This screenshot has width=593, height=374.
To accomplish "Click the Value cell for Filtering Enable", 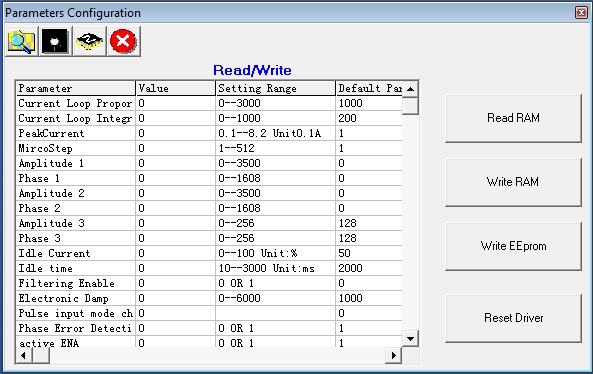I will click(175, 283).
